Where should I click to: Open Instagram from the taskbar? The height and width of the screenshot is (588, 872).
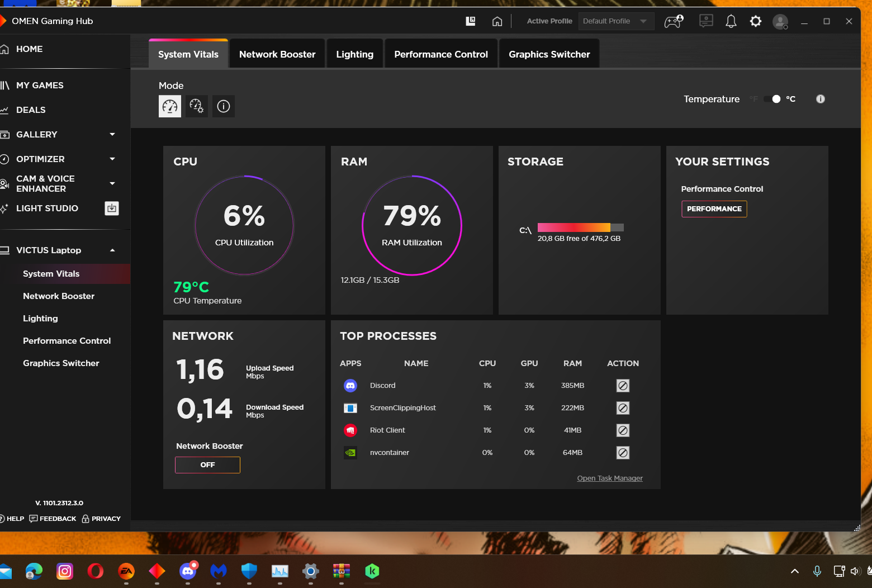[x=65, y=571]
